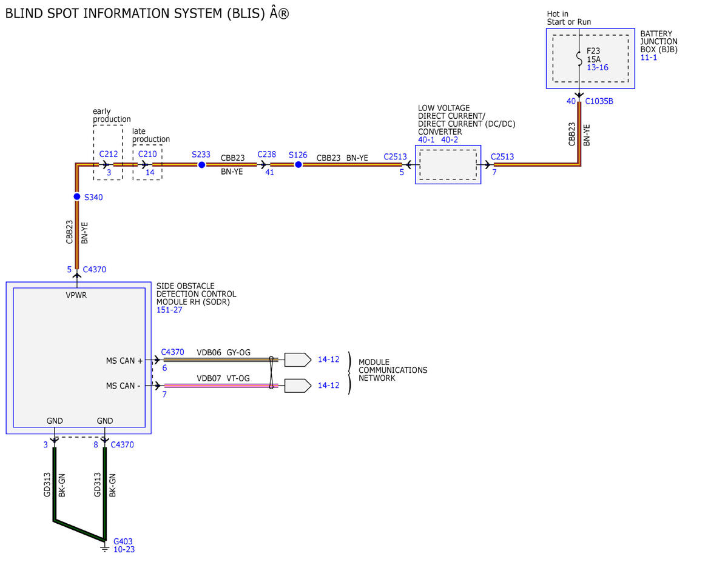
Task: Click the ground symbol below G403
Action: coord(105,549)
